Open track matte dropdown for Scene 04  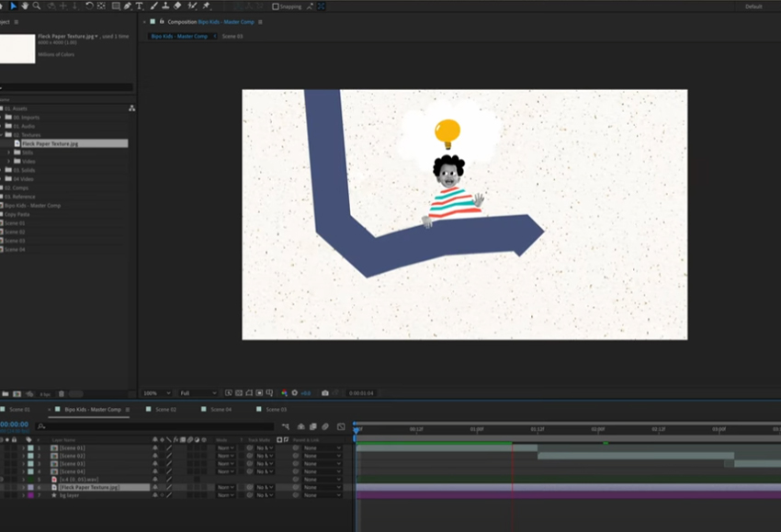pos(265,471)
